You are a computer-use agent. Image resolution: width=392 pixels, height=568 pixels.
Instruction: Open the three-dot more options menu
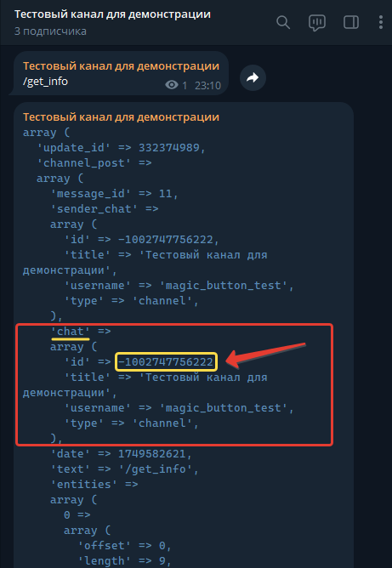coord(381,22)
